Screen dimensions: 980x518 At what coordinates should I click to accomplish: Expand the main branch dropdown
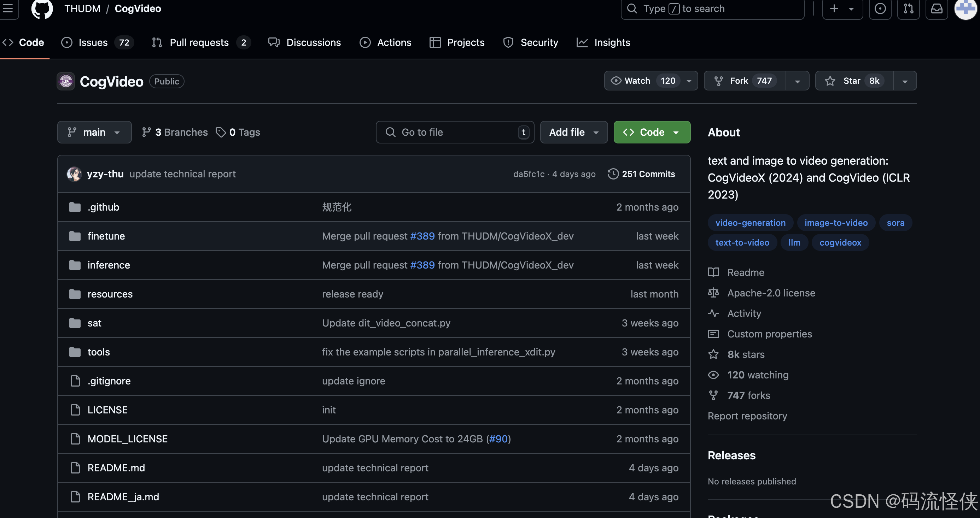click(x=94, y=132)
